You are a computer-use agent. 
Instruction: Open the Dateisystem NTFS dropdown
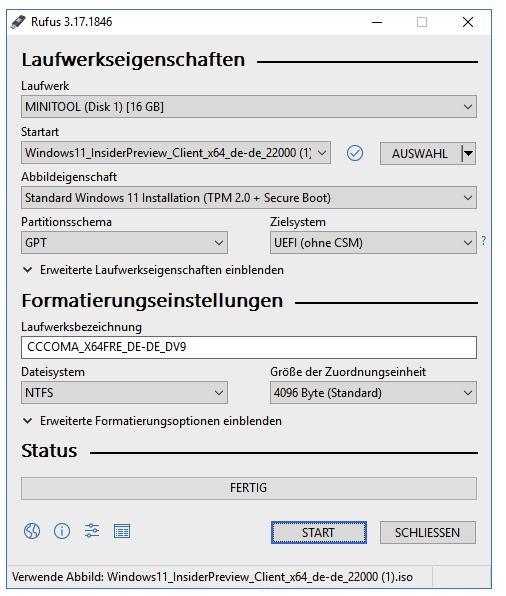click(124, 393)
